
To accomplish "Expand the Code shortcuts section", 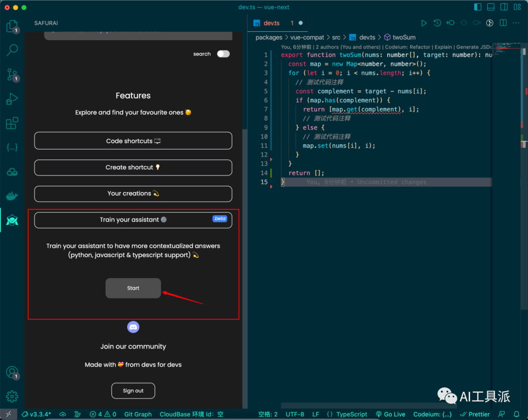I will pyautogui.click(x=133, y=141).
